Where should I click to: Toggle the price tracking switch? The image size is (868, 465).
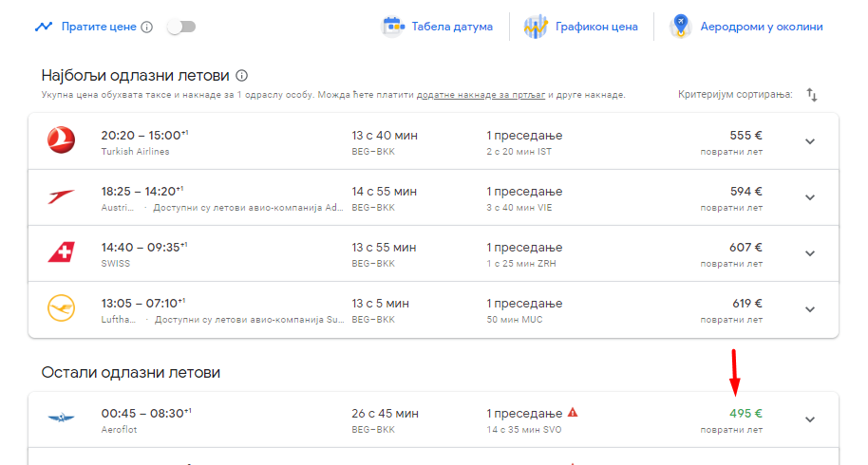pos(181,27)
